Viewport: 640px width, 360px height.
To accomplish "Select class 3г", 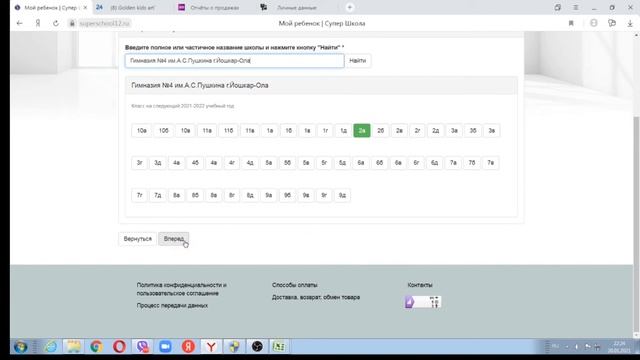I will coord(139,163).
